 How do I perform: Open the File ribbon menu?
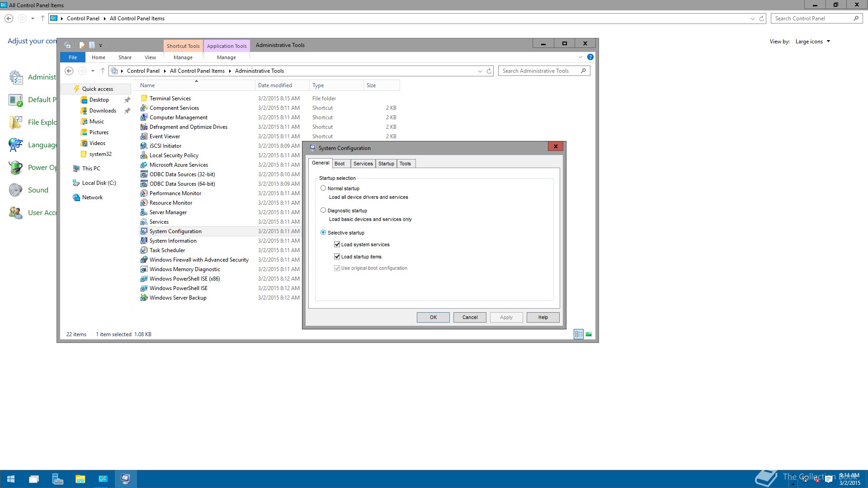(x=73, y=57)
